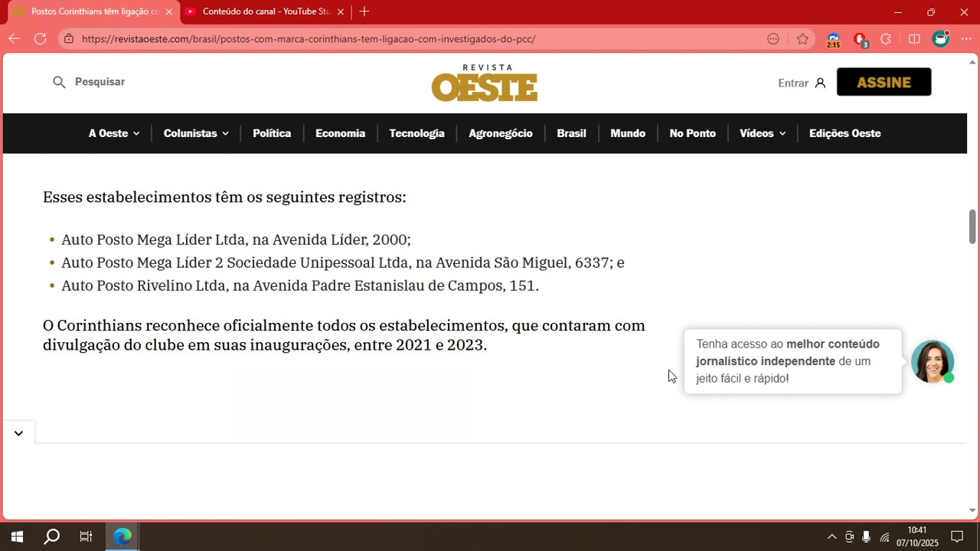The image size is (980, 551).
Task: Expand the collapse chevron at left edge
Action: [x=18, y=433]
